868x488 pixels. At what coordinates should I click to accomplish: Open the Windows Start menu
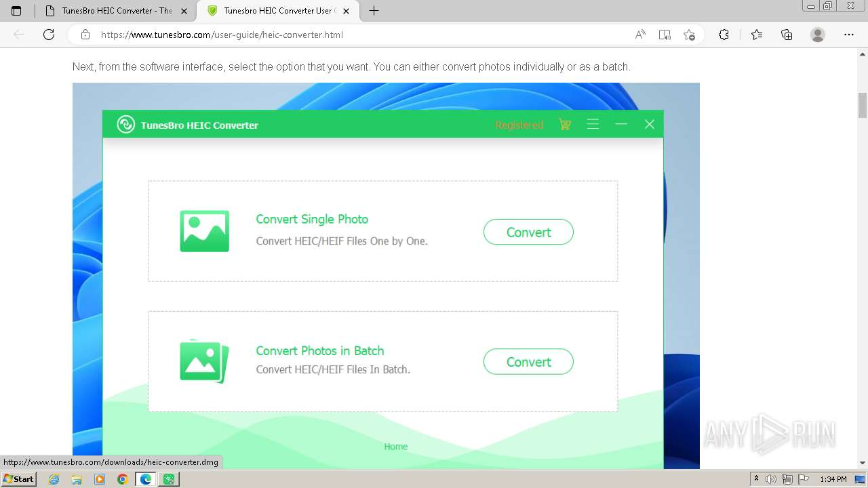coord(19,479)
